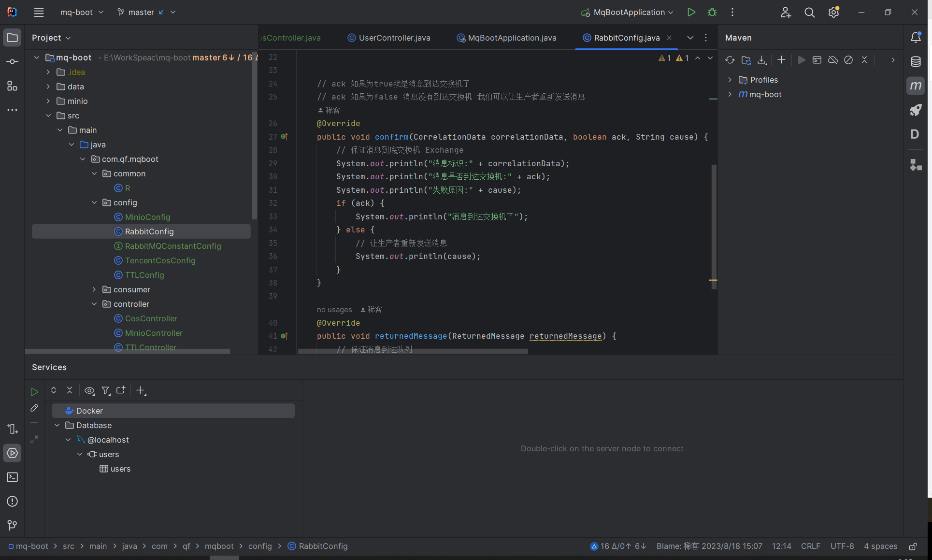Viewport: 932px width, 560px height.
Task: Change the UTF-8 file encoding
Action: click(842, 546)
